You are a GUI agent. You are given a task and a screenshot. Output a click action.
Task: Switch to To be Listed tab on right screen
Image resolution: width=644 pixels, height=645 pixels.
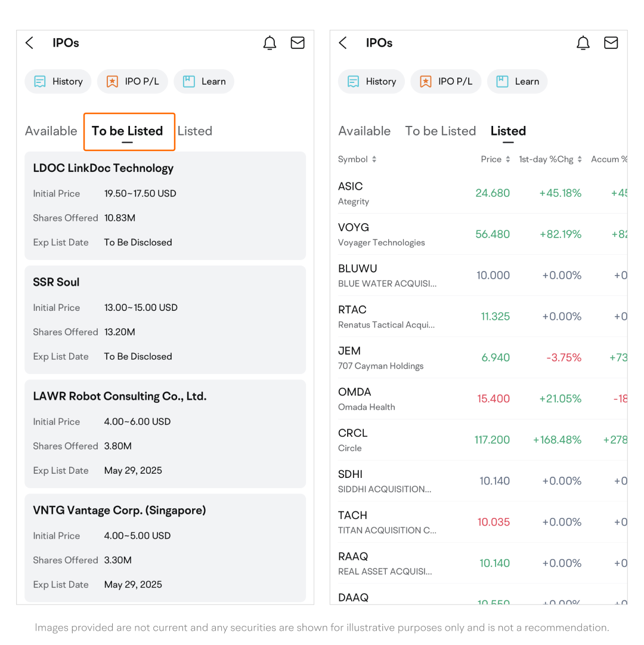pyautogui.click(x=440, y=131)
